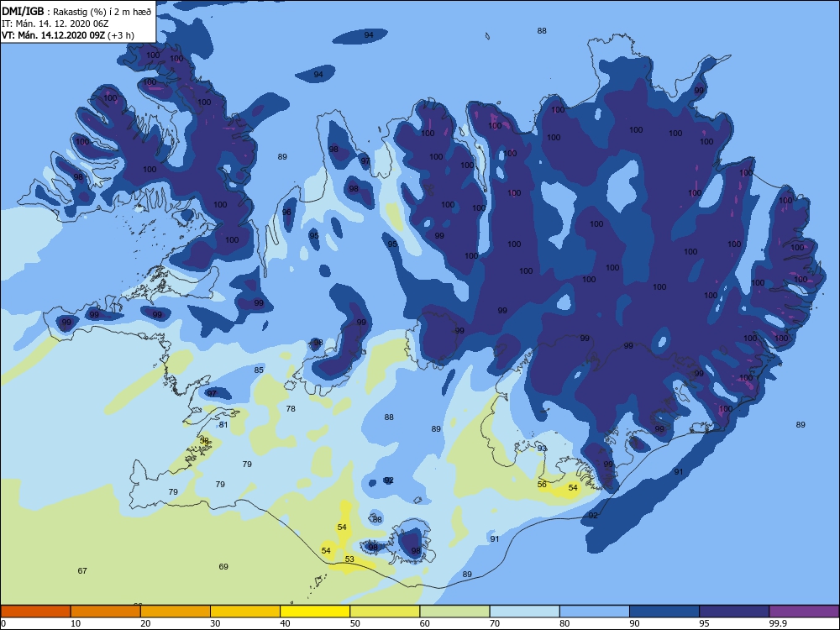
Task: Pick the light green 60–70 legend swatch
Action: [x=454, y=612]
